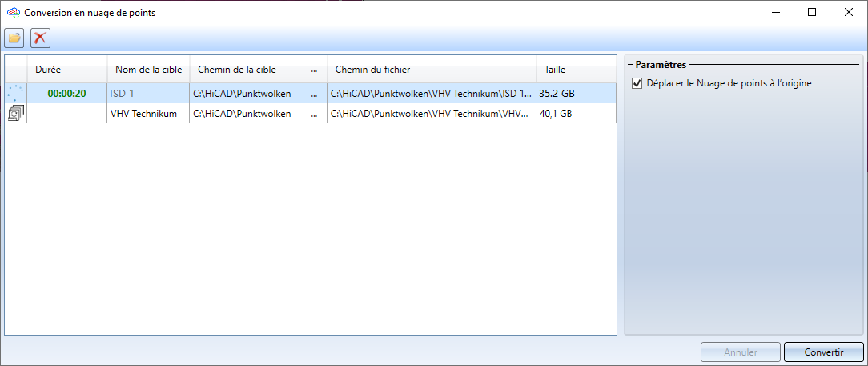Click the 00:00:20 duration value
The image size is (868, 366).
[67, 94]
